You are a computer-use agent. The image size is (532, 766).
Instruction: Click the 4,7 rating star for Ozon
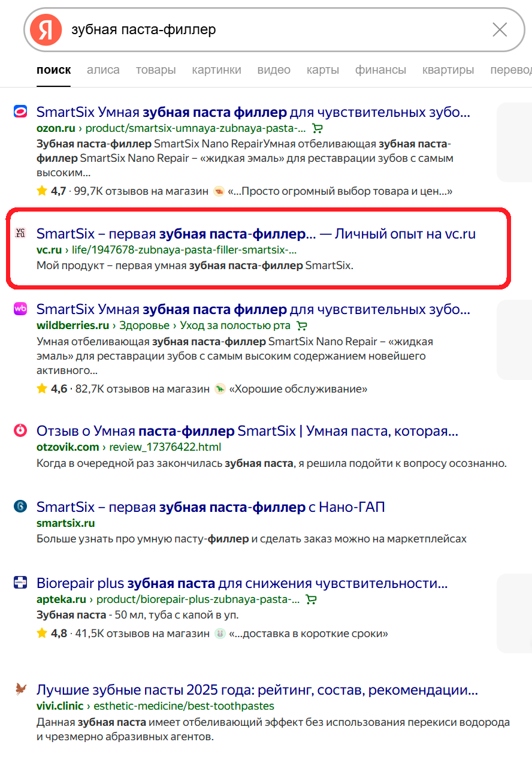41,191
